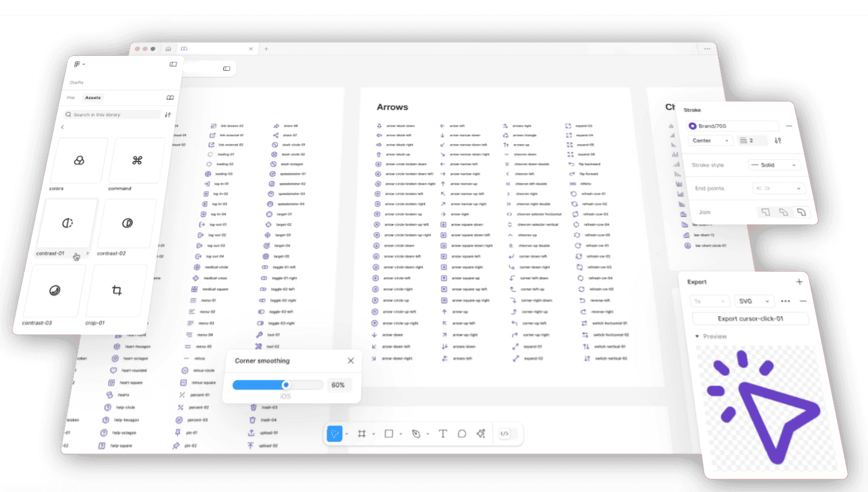Click the 60% corner smoothing value field
The width and height of the screenshot is (868, 492).
tap(339, 385)
